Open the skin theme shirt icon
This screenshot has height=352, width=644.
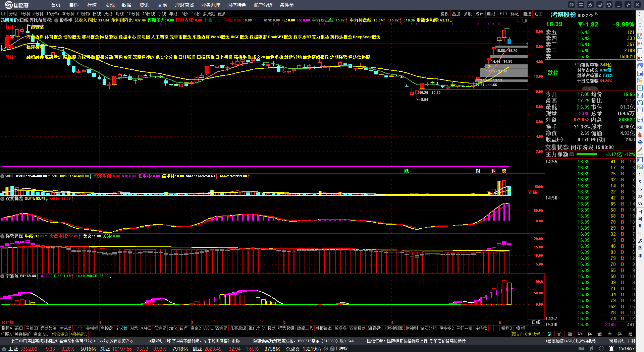(609, 5)
